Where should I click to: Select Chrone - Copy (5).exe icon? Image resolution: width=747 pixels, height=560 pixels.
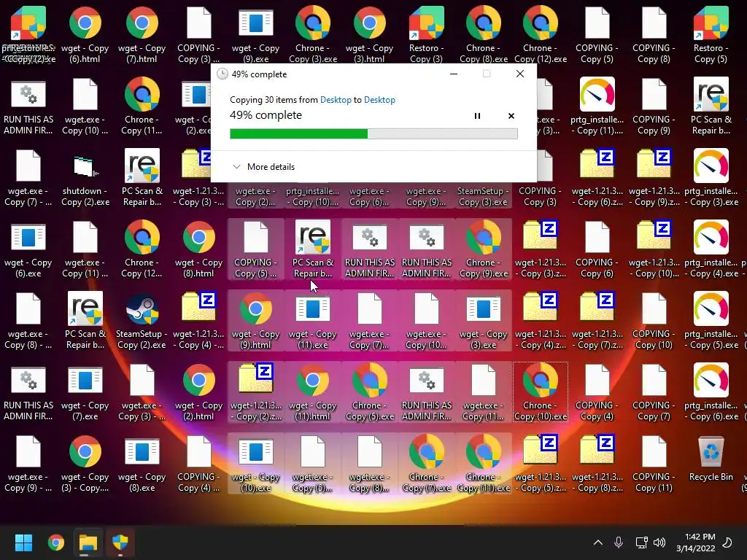pos(369,392)
